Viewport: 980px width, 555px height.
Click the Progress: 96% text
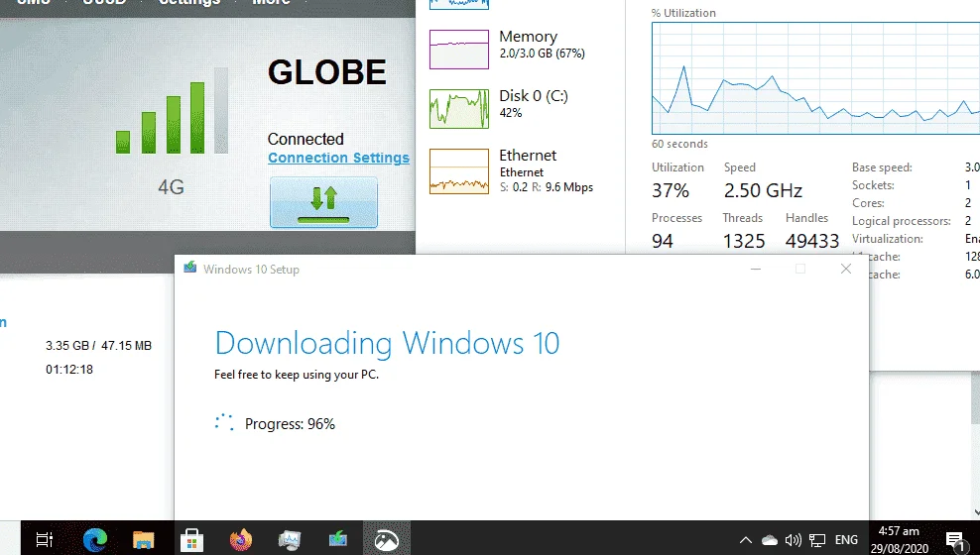290,424
